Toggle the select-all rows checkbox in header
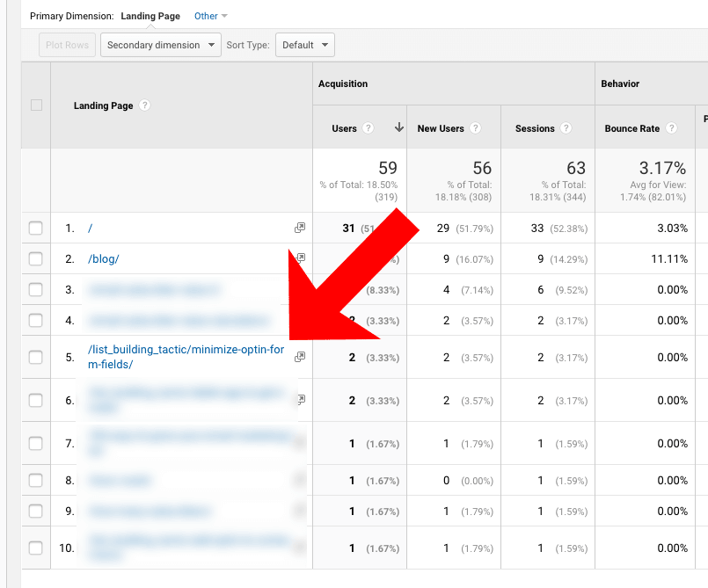 coord(36,105)
